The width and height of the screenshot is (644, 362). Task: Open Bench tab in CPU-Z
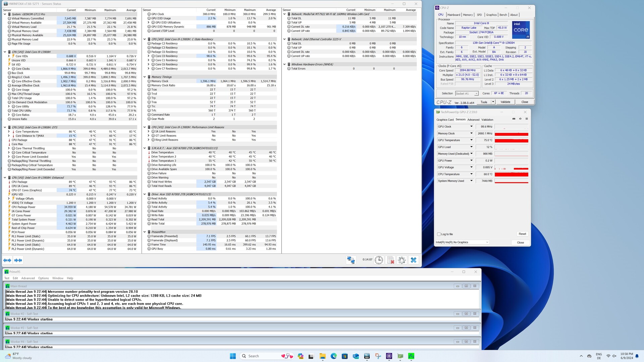503,15
